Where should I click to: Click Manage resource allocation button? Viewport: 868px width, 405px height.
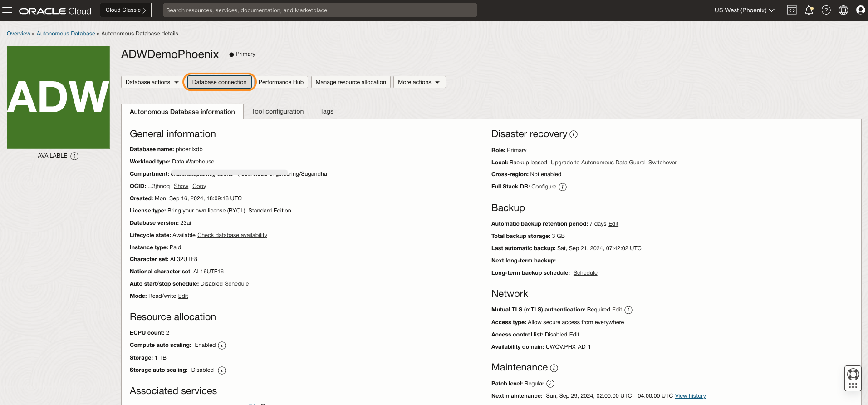click(351, 82)
